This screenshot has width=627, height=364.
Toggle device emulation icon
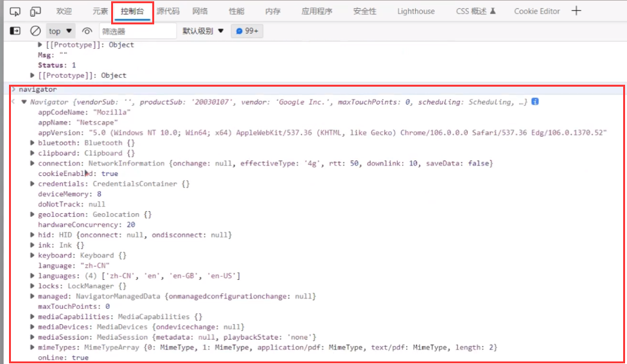35,12
